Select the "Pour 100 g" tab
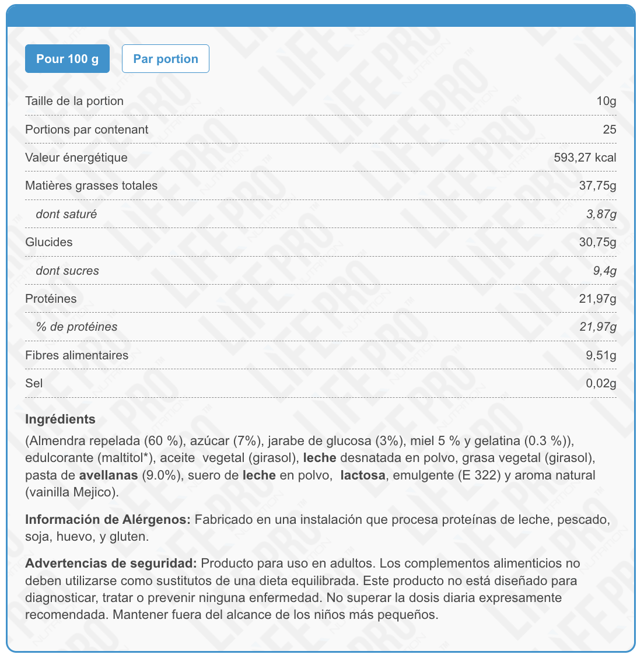The image size is (644, 658). click(67, 59)
